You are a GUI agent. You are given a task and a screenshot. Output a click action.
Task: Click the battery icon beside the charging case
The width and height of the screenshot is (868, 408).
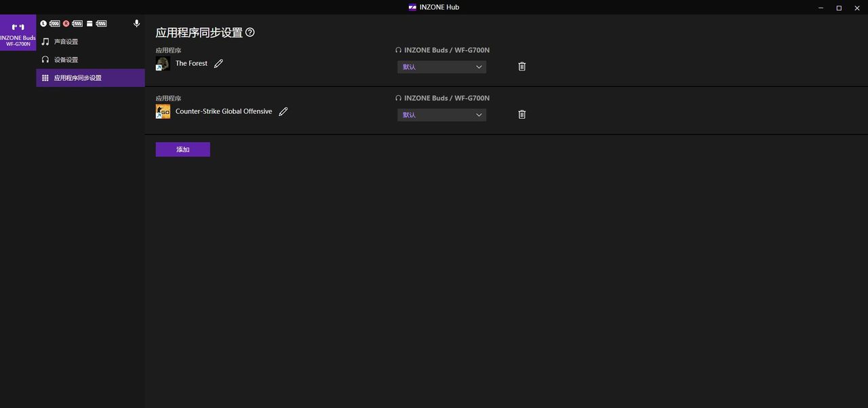click(101, 24)
